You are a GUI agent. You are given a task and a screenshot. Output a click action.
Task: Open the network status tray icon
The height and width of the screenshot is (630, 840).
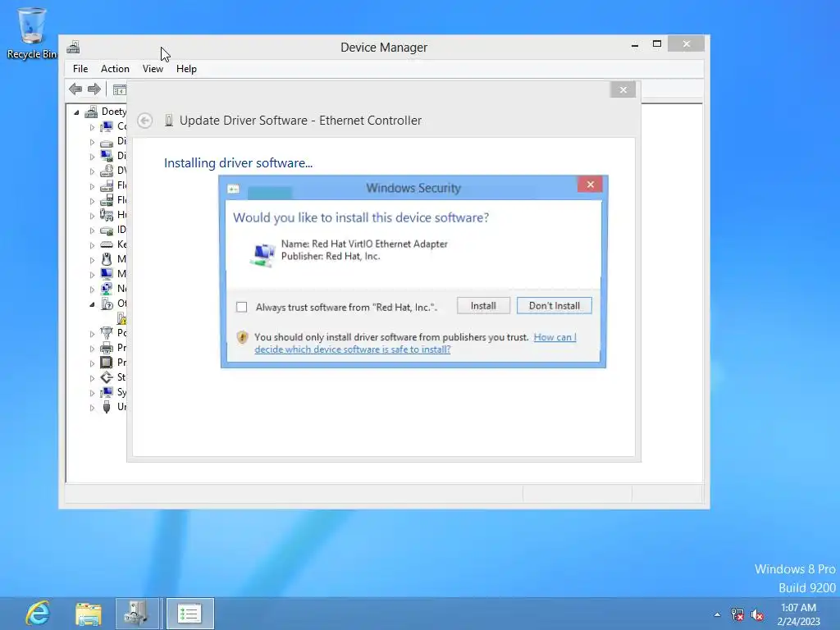pos(737,614)
